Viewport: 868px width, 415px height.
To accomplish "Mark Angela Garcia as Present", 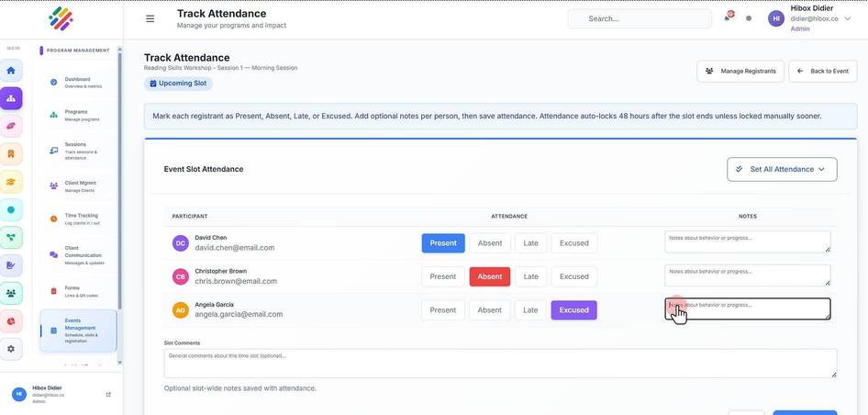I will pyautogui.click(x=443, y=310).
